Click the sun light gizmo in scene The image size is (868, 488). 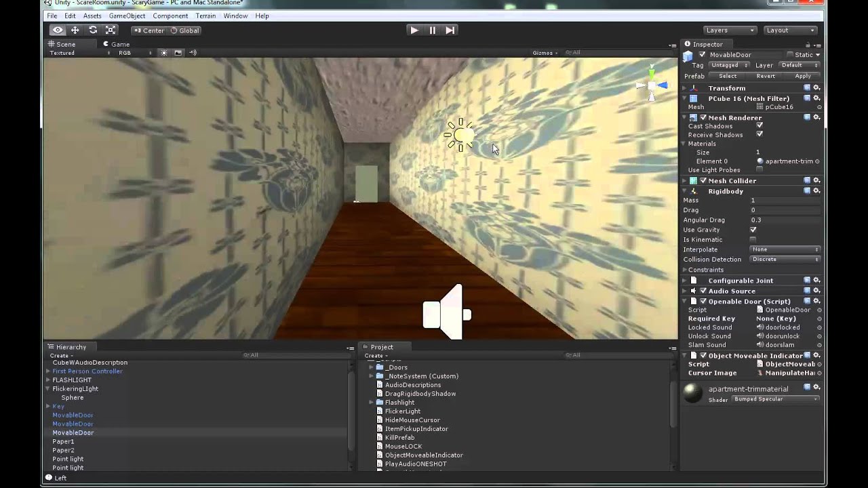(x=460, y=135)
